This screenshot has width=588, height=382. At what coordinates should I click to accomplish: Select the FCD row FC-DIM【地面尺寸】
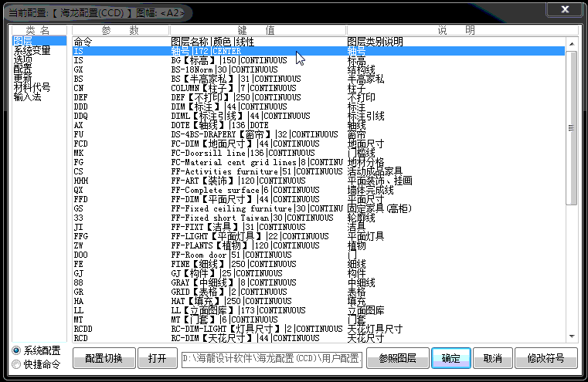[319, 144]
